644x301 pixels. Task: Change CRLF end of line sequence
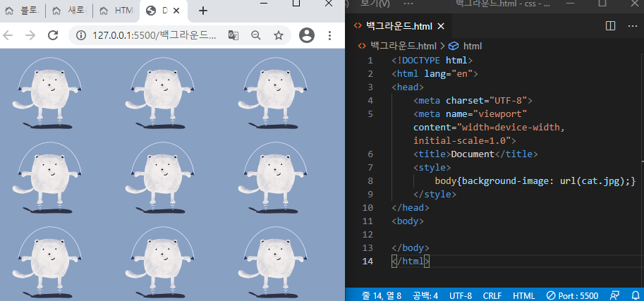click(492, 295)
